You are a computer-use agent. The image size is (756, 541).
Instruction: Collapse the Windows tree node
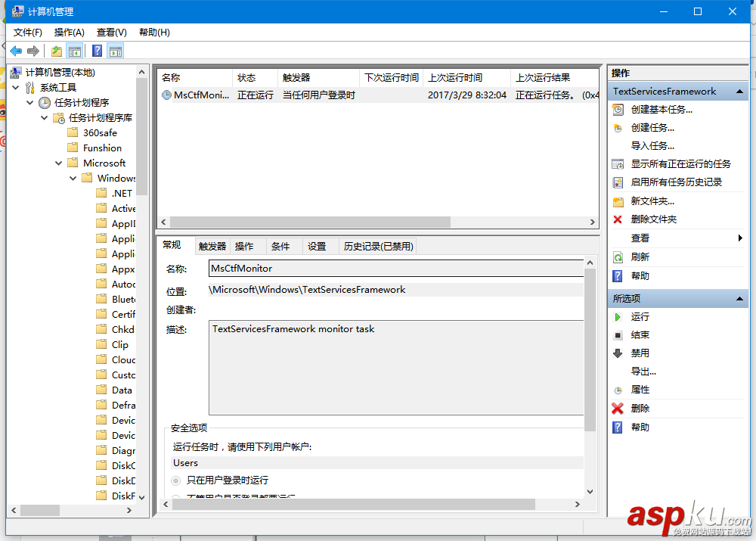tap(73, 178)
